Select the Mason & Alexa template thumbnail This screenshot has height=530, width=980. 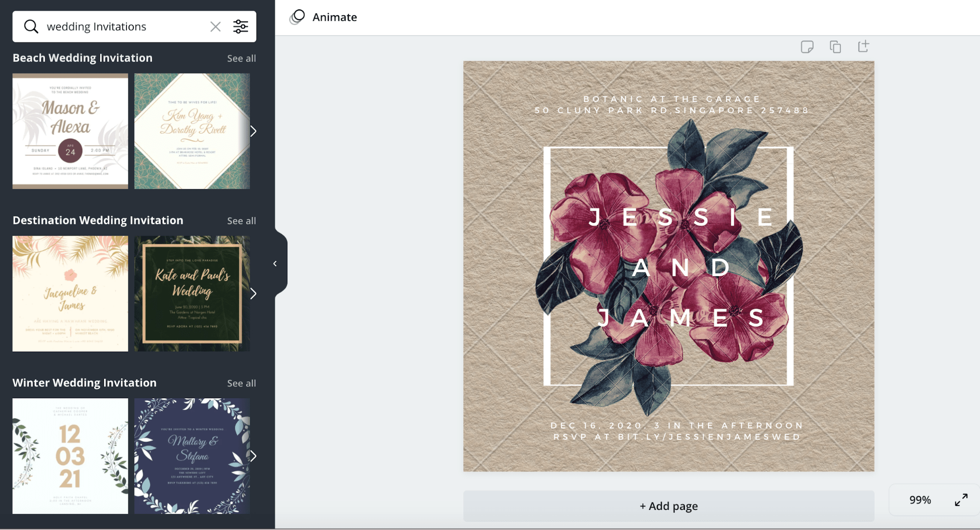70,131
